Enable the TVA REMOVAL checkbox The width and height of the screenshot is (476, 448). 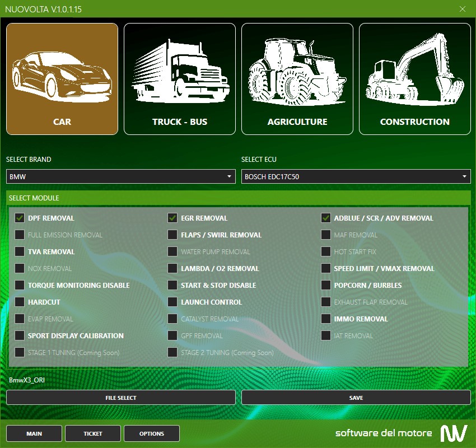coord(20,252)
